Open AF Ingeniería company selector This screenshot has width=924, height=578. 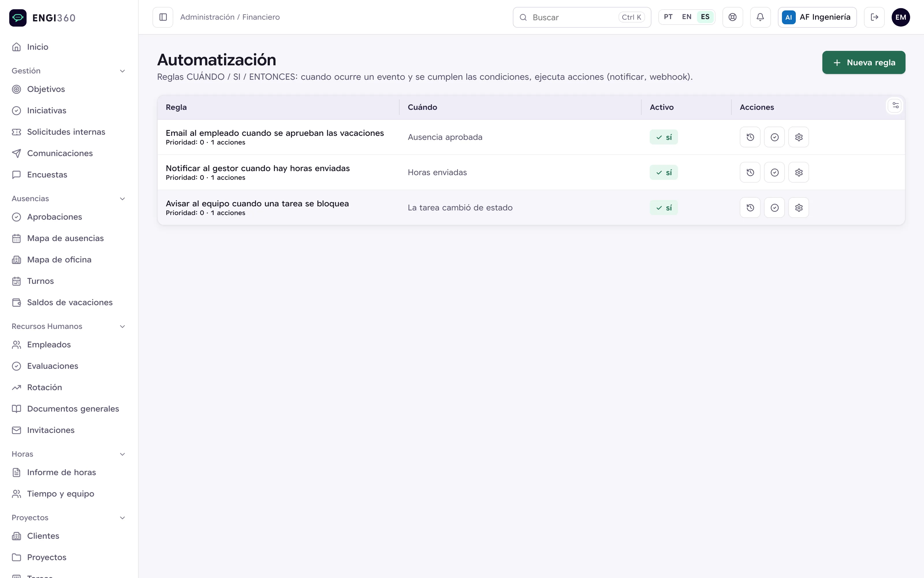click(x=817, y=17)
